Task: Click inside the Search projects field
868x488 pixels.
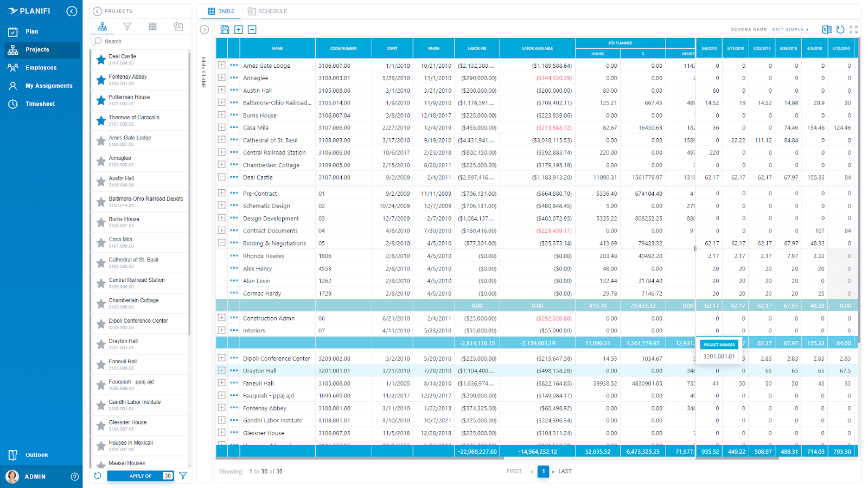Action: point(136,41)
